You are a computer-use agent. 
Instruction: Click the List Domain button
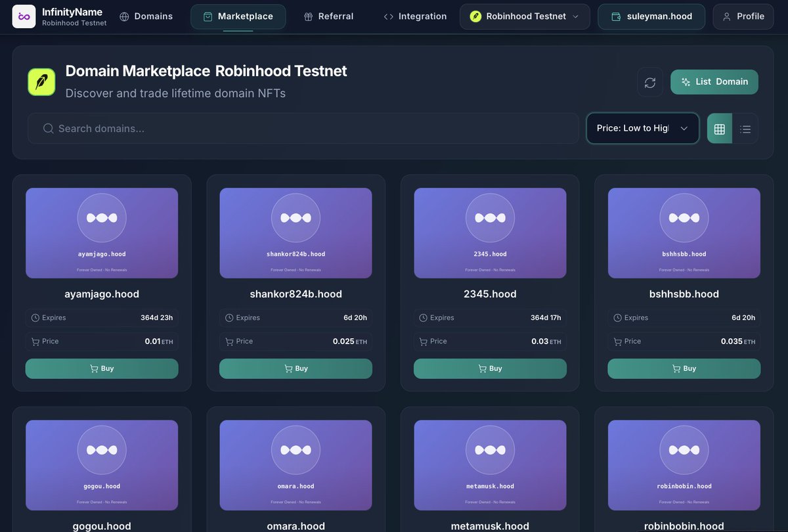click(x=714, y=82)
